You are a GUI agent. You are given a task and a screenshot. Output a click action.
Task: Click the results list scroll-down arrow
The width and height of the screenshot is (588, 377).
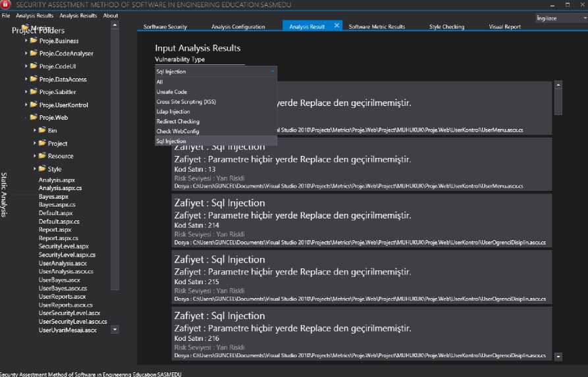coord(558,357)
